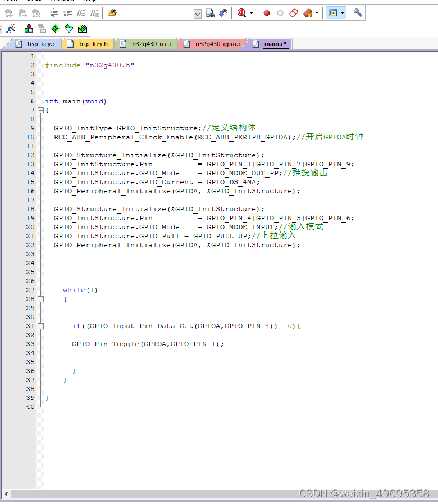The width and height of the screenshot is (438, 504).
Task: Open Select Software Packs
Action: (69, 29)
